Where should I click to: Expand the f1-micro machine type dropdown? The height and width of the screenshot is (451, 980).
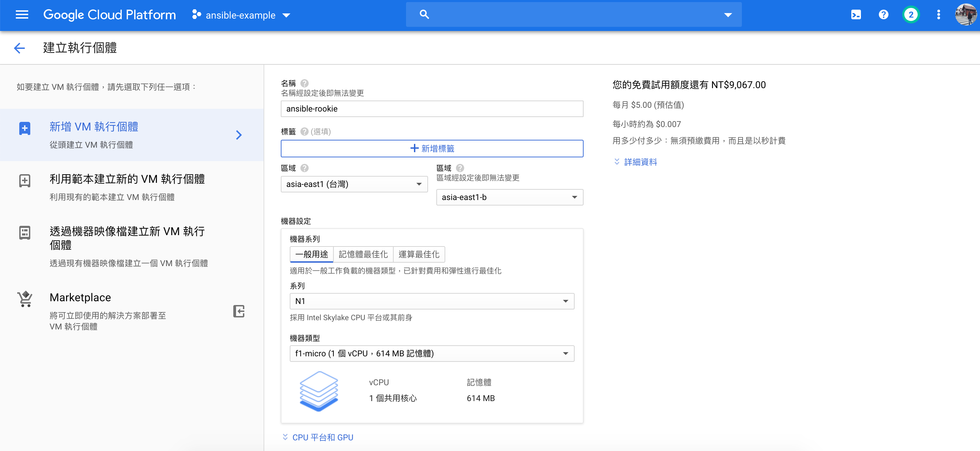(x=432, y=354)
